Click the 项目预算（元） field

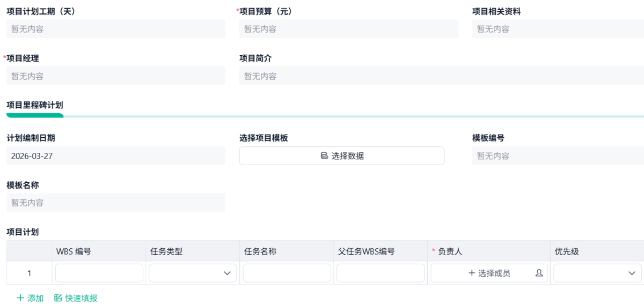click(349, 29)
